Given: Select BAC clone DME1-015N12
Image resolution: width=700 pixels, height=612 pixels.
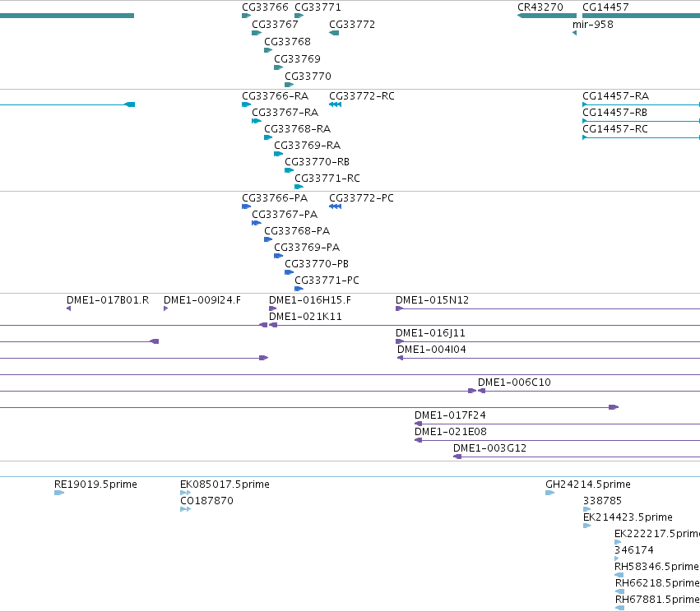Looking at the screenshot, I should pos(432,300).
